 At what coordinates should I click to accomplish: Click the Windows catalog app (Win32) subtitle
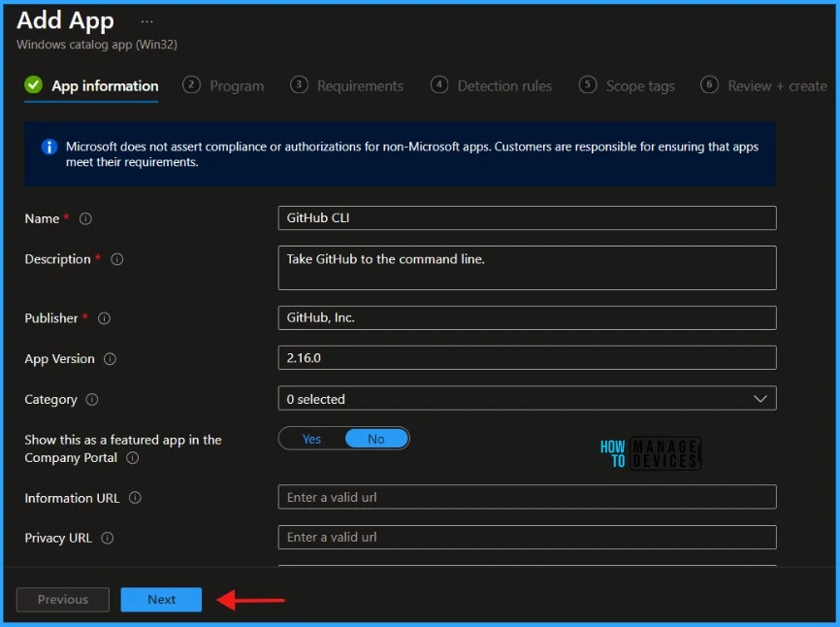pyautogui.click(x=97, y=45)
